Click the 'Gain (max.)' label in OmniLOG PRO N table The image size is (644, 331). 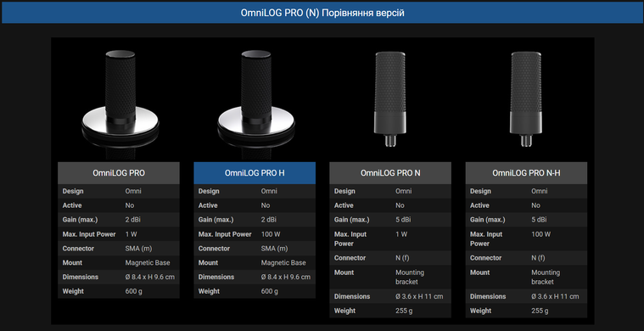point(351,220)
